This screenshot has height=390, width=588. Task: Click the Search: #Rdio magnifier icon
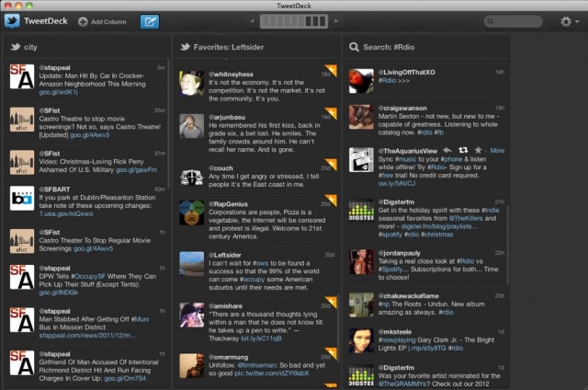click(354, 47)
